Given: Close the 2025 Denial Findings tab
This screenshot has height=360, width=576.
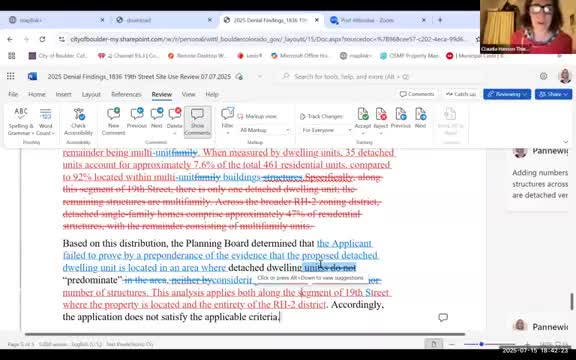Looking at the screenshot, I should [317, 20].
